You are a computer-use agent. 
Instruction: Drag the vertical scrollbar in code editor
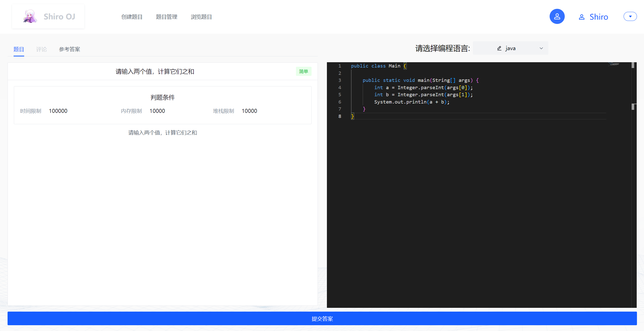click(x=634, y=67)
